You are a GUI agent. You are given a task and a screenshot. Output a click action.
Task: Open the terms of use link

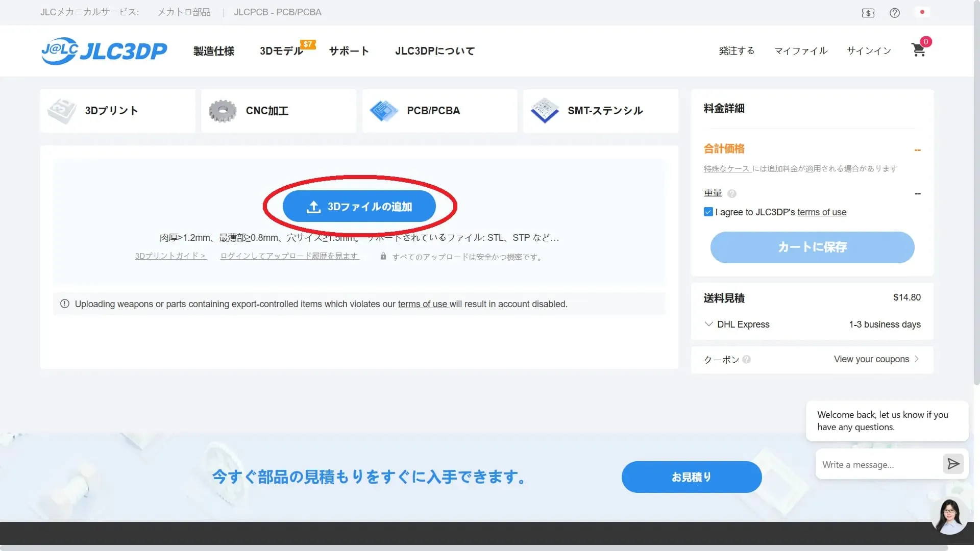click(822, 212)
